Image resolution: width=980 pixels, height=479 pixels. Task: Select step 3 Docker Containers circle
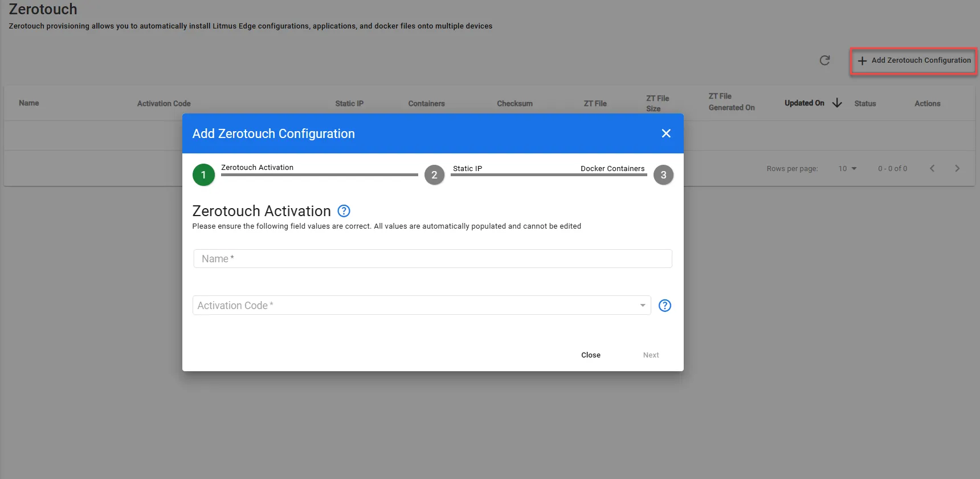pos(663,175)
